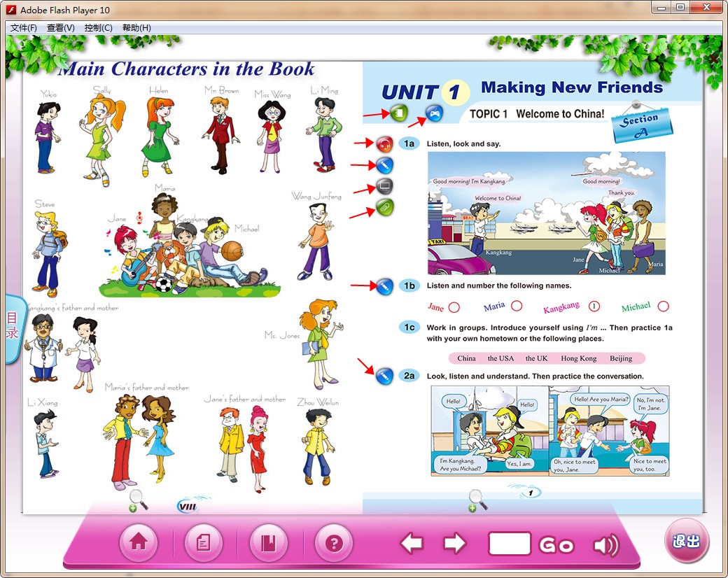The width and height of the screenshot is (728, 578).
Task: Open the document notes button in bottom bar
Action: pyautogui.click(x=204, y=542)
